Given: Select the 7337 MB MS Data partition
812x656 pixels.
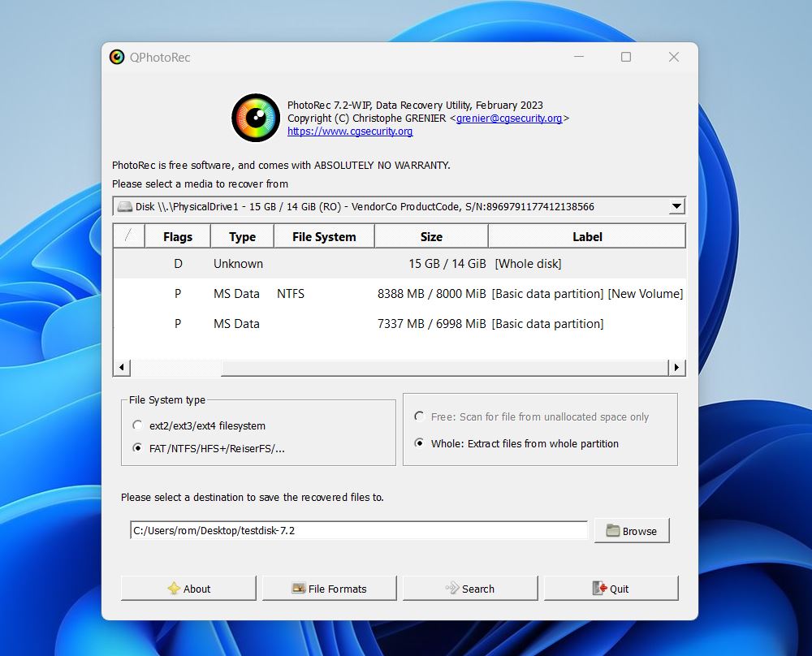Looking at the screenshot, I should (x=400, y=324).
